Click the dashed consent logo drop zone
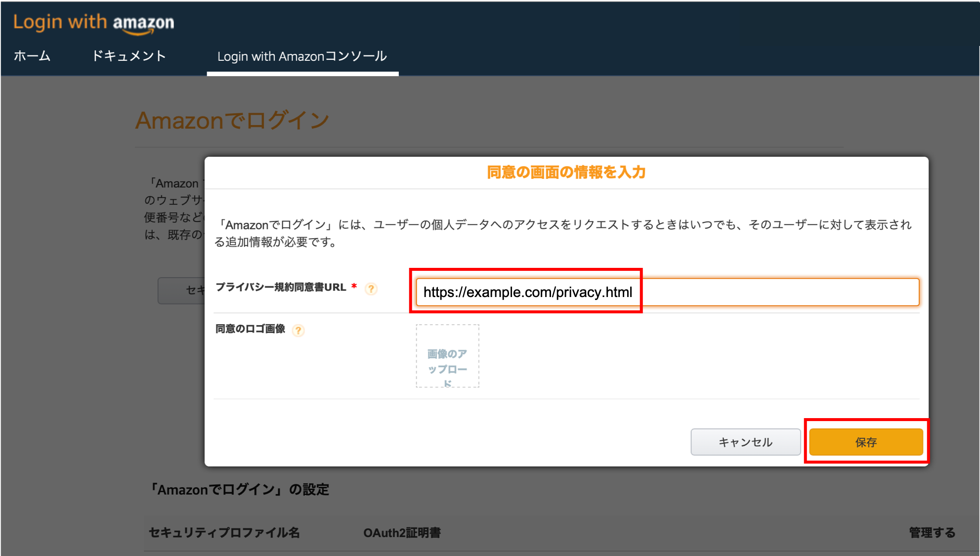Image resolution: width=980 pixels, height=556 pixels. coord(447,356)
